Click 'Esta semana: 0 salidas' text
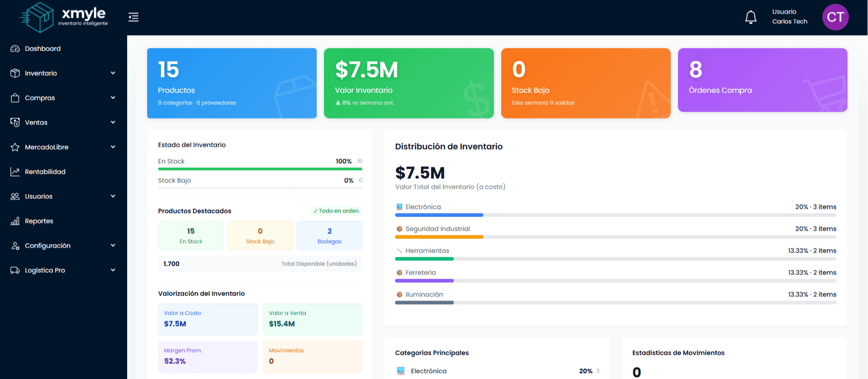Image resolution: width=868 pixels, height=379 pixels. [x=543, y=103]
